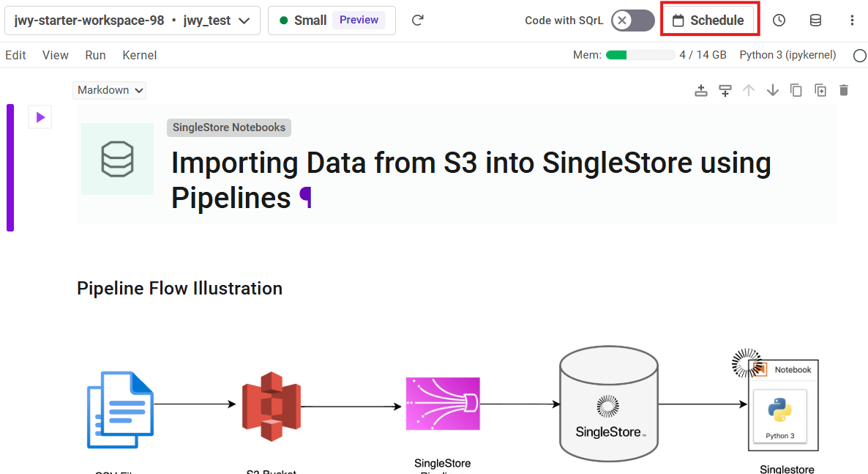Screen dimensions: 868x474
Task: Click the kernel status circle indicator
Action: 860,56
